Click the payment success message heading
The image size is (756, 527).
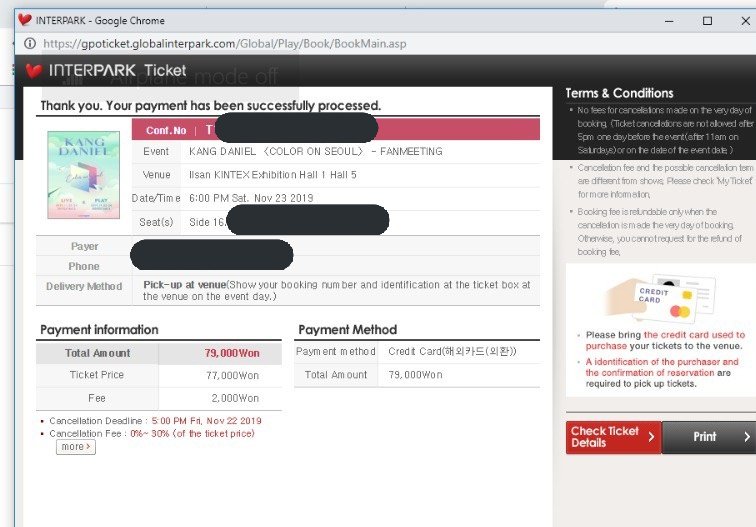coord(211,106)
